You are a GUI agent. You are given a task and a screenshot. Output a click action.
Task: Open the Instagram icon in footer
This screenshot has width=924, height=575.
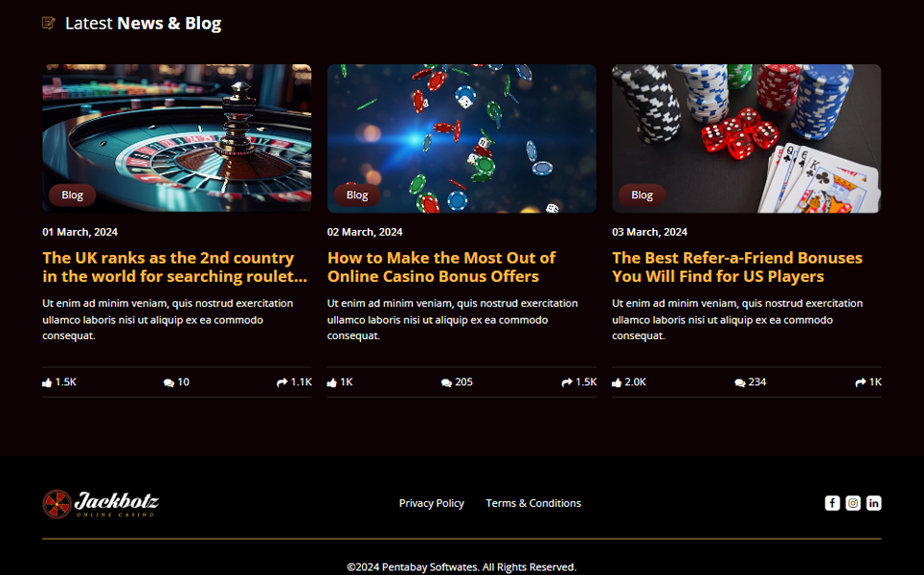click(x=853, y=503)
